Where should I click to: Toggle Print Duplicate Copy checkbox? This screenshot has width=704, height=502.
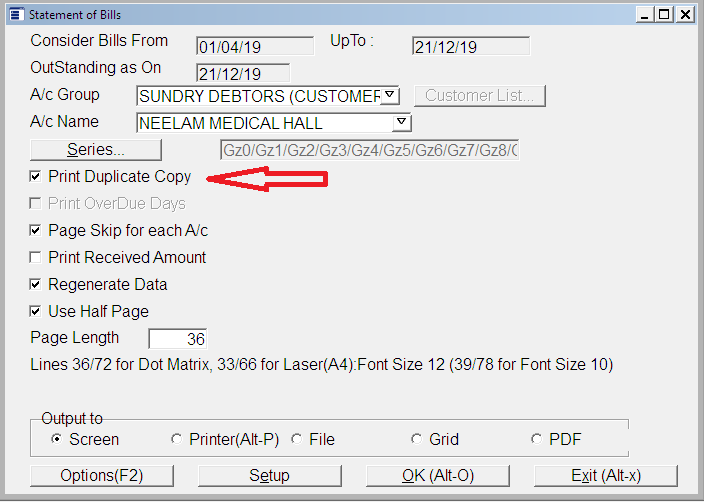(x=35, y=176)
